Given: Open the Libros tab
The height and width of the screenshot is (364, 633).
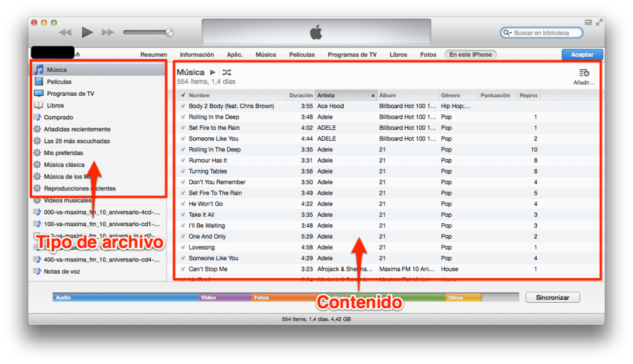Looking at the screenshot, I should pos(399,54).
